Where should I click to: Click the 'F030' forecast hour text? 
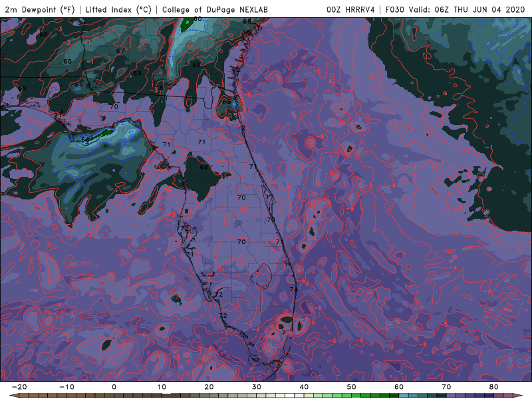[394, 9]
